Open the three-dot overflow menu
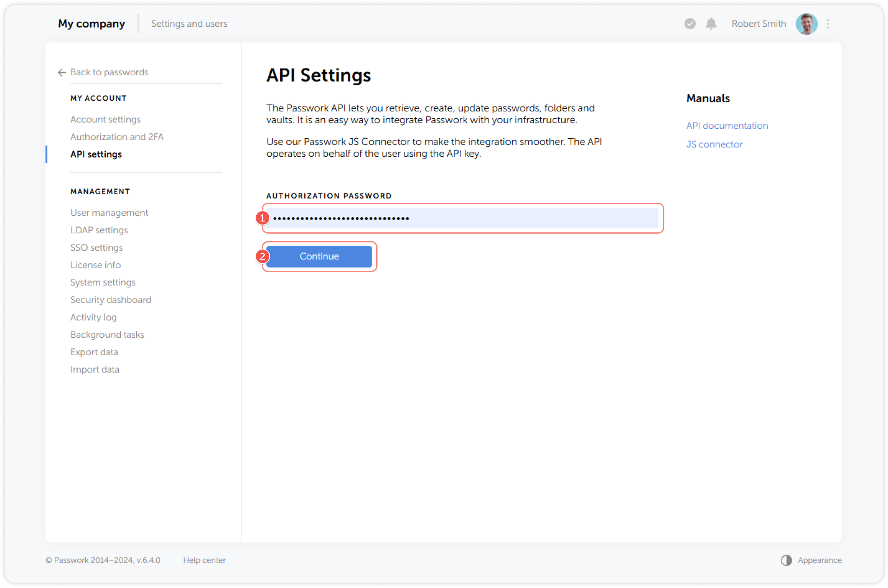Screen dimensions: 888x588 [x=828, y=24]
